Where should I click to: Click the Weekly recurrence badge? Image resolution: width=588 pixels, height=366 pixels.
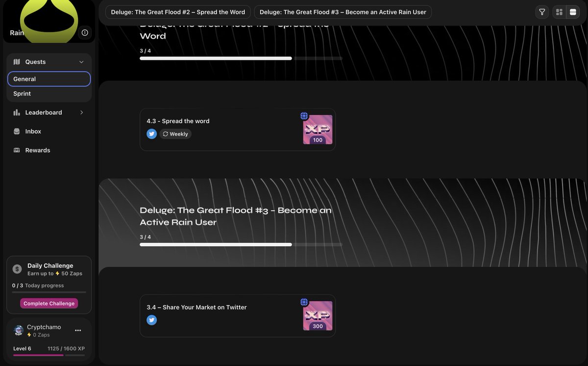[x=175, y=134]
